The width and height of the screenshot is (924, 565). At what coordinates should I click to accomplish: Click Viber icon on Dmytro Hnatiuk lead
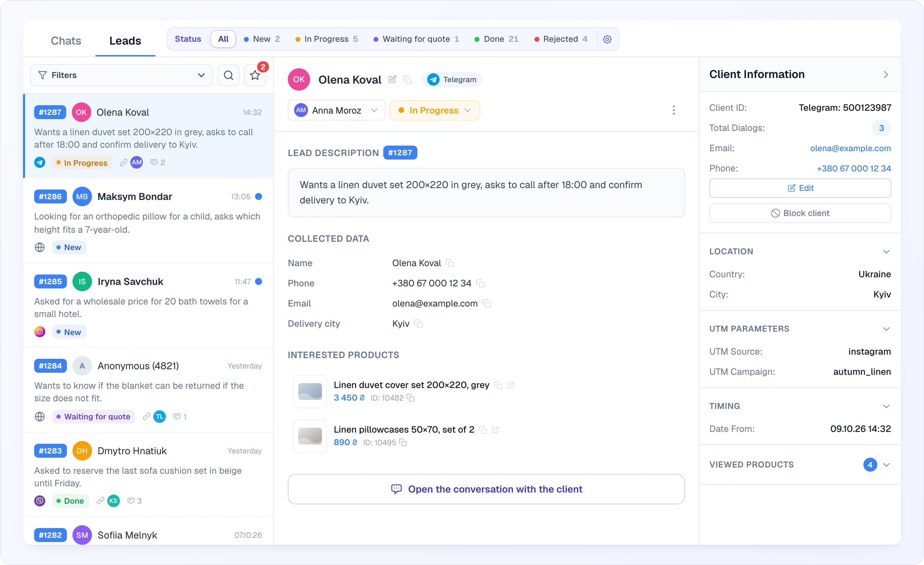pyautogui.click(x=40, y=501)
